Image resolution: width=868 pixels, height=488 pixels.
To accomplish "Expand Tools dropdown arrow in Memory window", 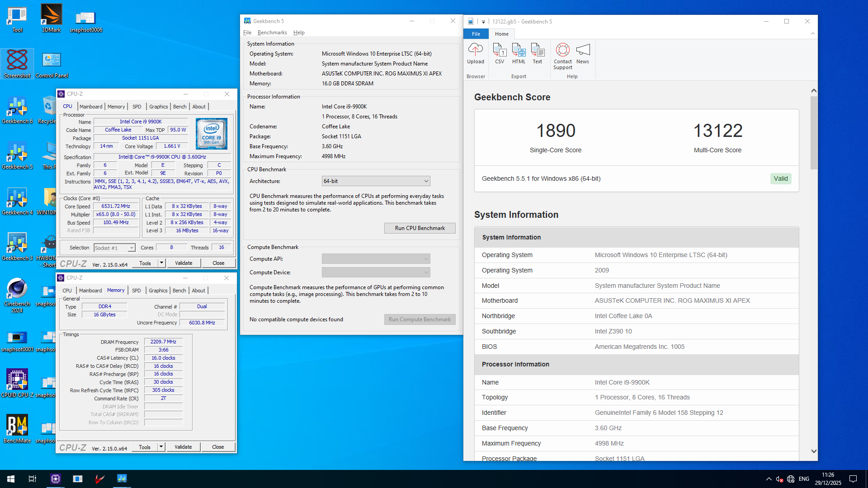I will click(x=161, y=447).
